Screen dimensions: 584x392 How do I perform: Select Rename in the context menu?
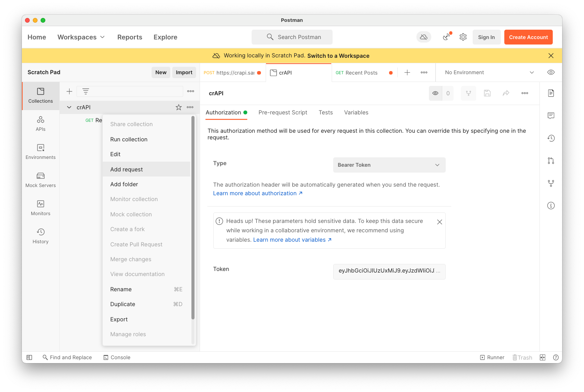146,289
